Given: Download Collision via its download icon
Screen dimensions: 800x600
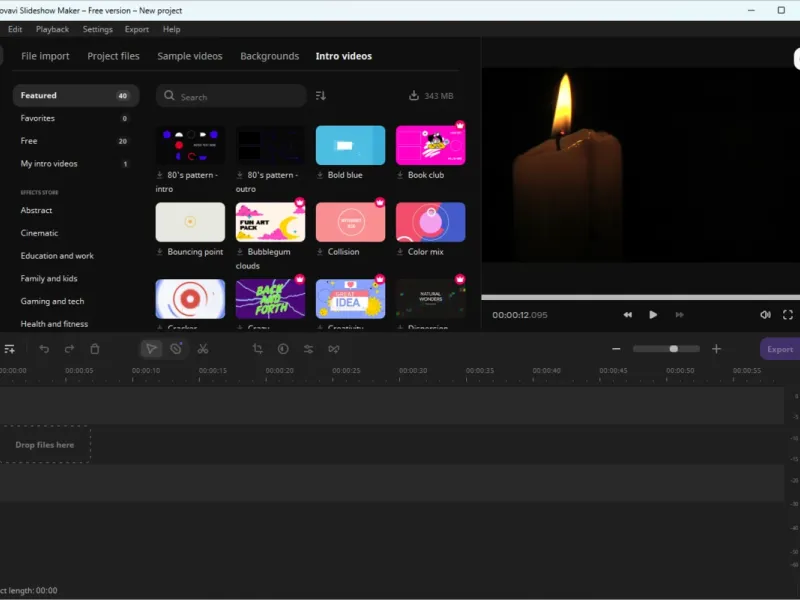Looking at the screenshot, I should pos(320,252).
